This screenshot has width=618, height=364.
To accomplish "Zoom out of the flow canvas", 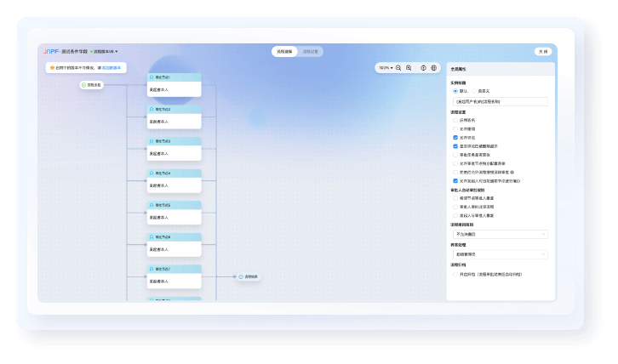I will (398, 68).
